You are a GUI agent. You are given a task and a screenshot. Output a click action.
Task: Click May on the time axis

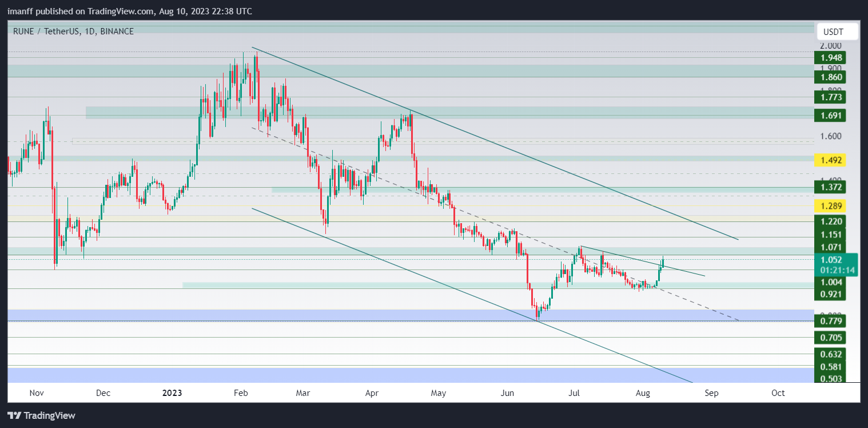tap(438, 393)
